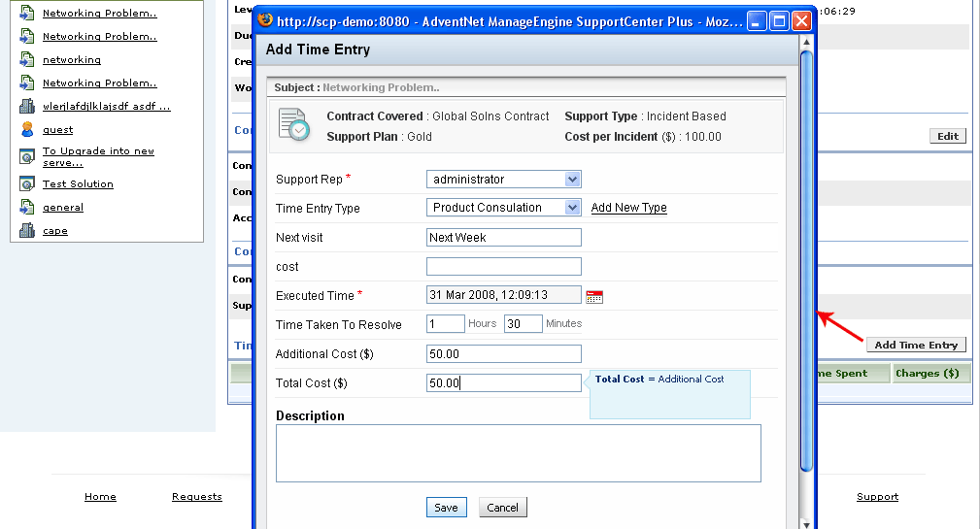The width and height of the screenshot is (980, 529).
Task: Click the Executed Time date field
Action: pyautogui.click(x=504, y=295)
